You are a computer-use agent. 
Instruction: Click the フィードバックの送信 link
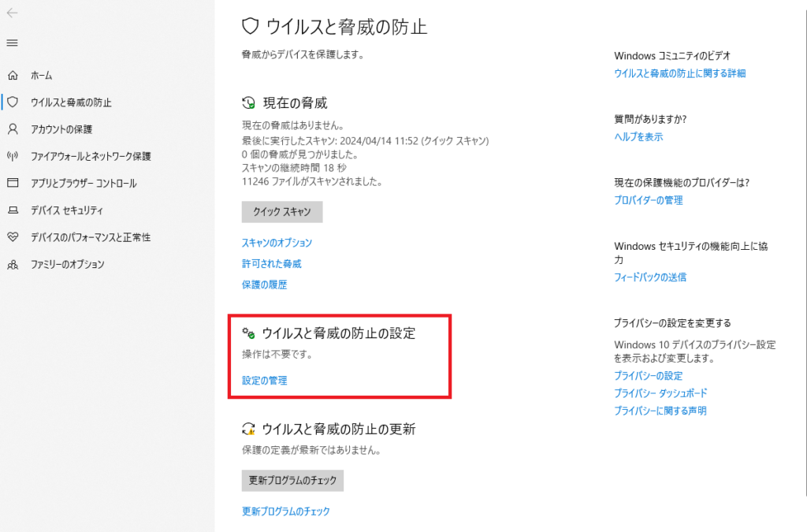pyautogui.click(x=649, y=277)
